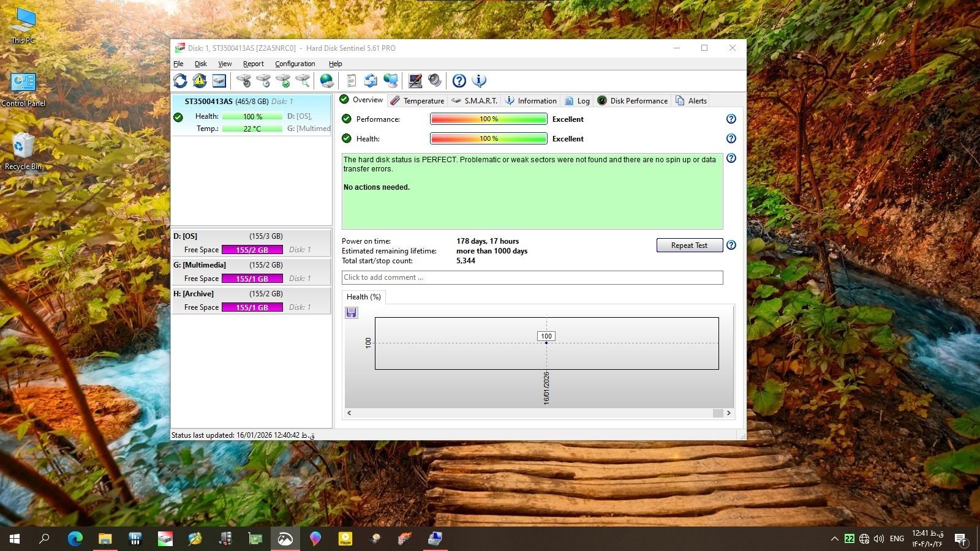Expand hidden system tray icons chevron
The width and height of the screenshot is (980, 551).
834,539
